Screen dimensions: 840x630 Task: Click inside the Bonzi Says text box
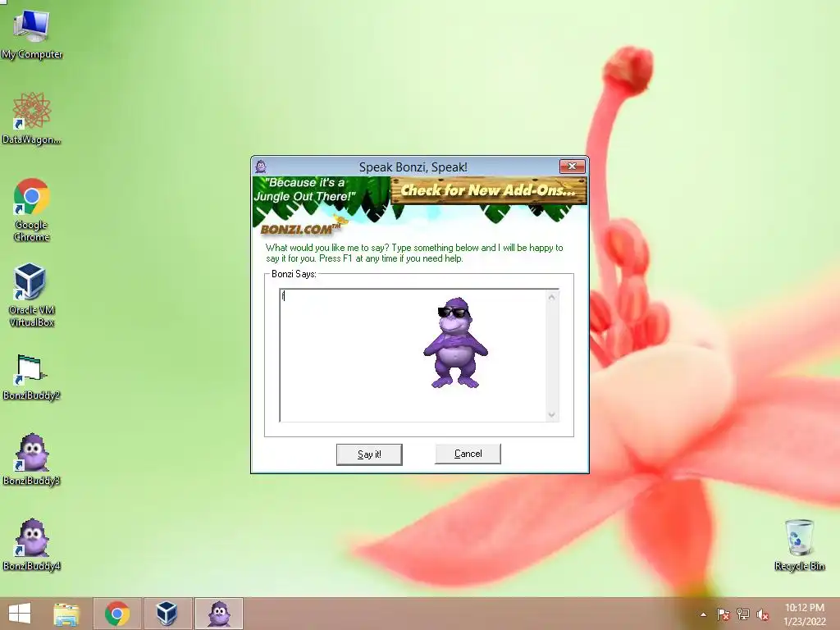(413, 355)
